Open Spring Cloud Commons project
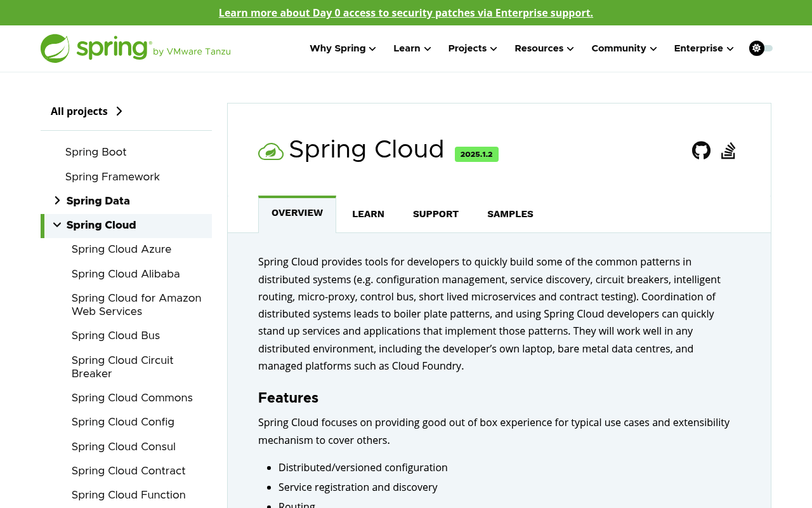Screen dimensions: 812x508 [132, 398]
